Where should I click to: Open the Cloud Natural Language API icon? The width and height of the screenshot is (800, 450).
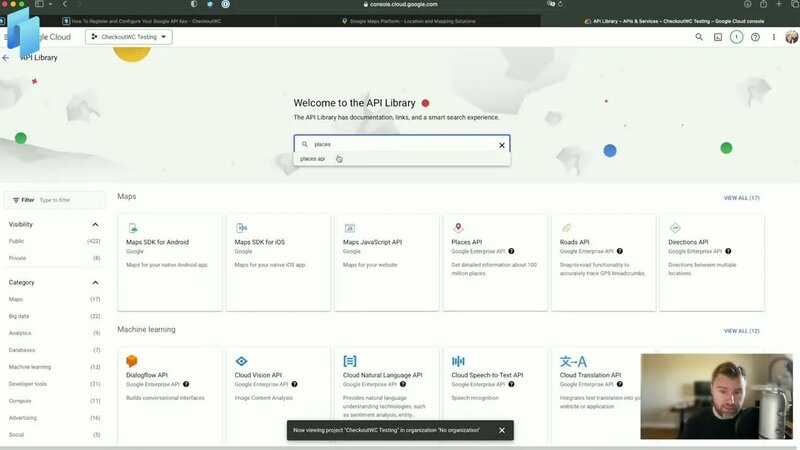(x=349, y=361)
